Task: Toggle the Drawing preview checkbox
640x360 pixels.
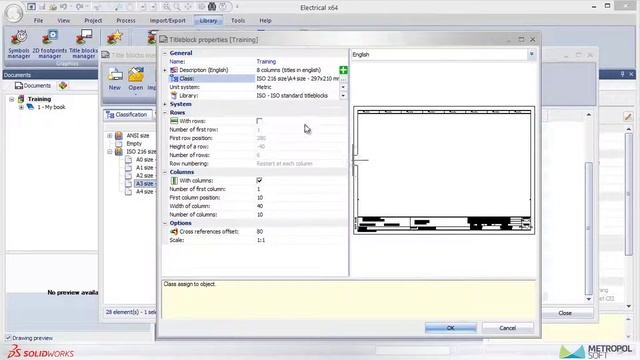Action: tap(8, 338)
